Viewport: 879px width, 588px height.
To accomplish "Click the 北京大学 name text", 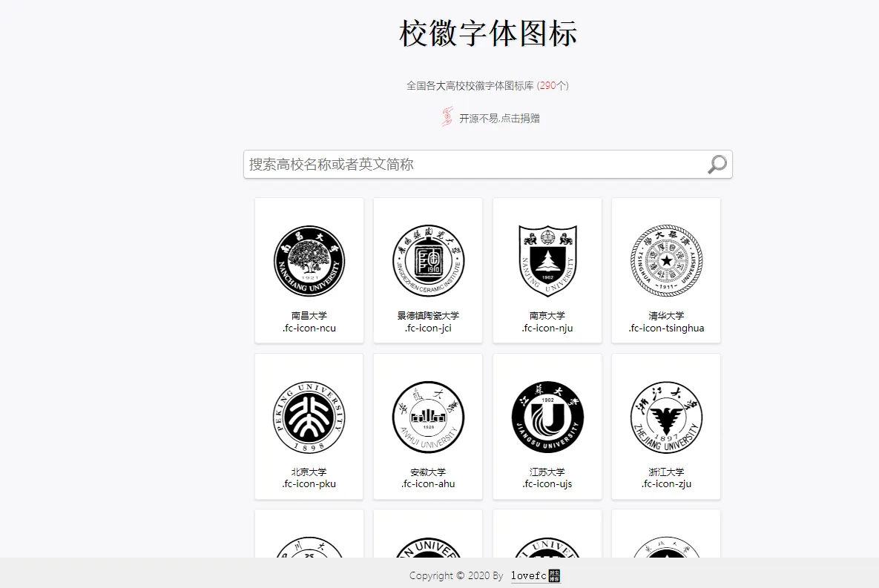I will pos(309,472).
